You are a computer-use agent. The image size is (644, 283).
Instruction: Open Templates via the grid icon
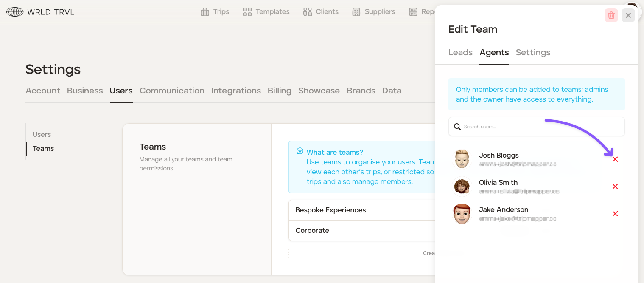247,12
